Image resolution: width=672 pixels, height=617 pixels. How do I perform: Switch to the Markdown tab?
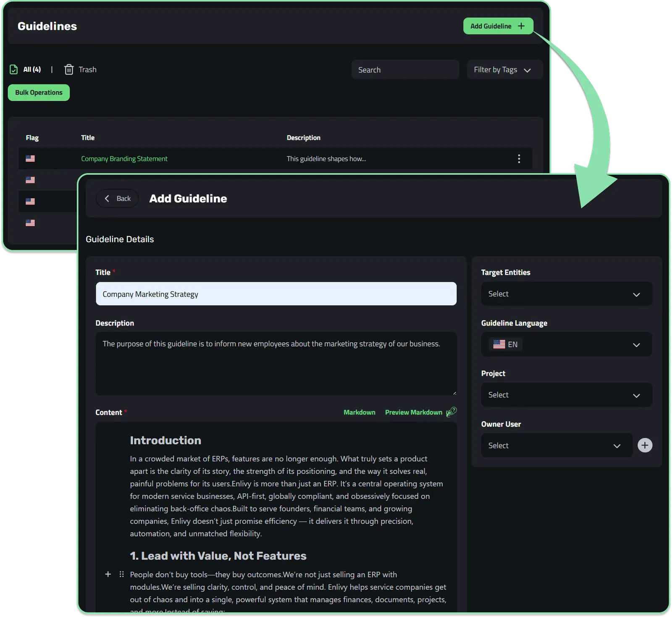click(x=360, y=412)
